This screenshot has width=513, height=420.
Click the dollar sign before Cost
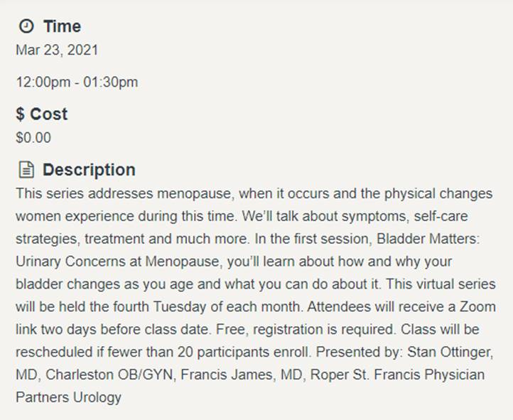point(21,114)
